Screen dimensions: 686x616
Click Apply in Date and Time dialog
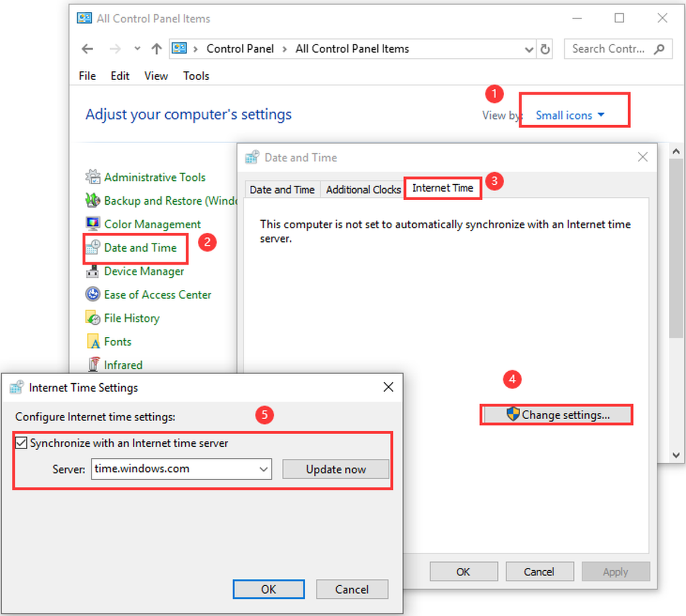(x=616, y=572)
